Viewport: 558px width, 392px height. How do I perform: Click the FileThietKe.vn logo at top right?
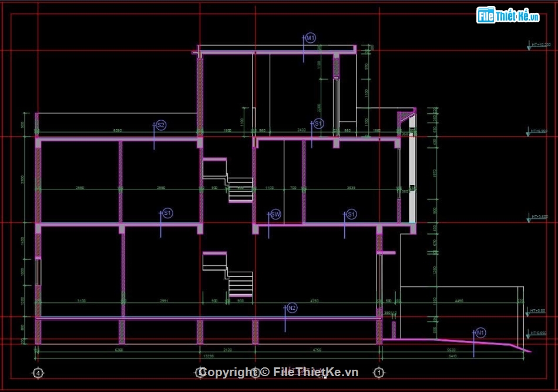508,16
